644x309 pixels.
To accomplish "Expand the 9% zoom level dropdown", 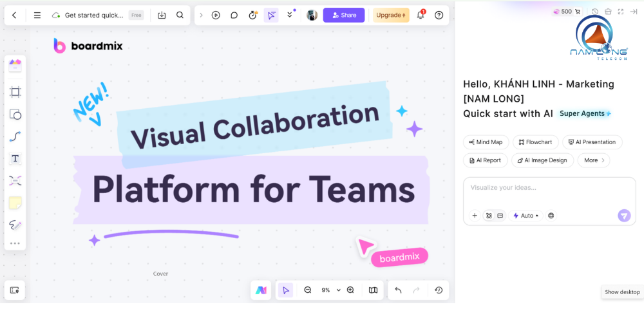I will (x=330, y=290).
